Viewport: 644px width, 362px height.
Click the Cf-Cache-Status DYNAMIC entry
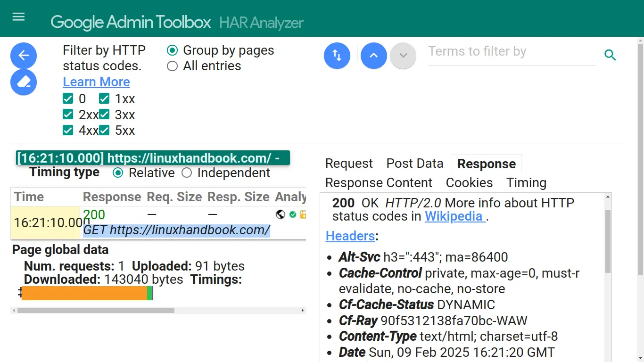417,304
